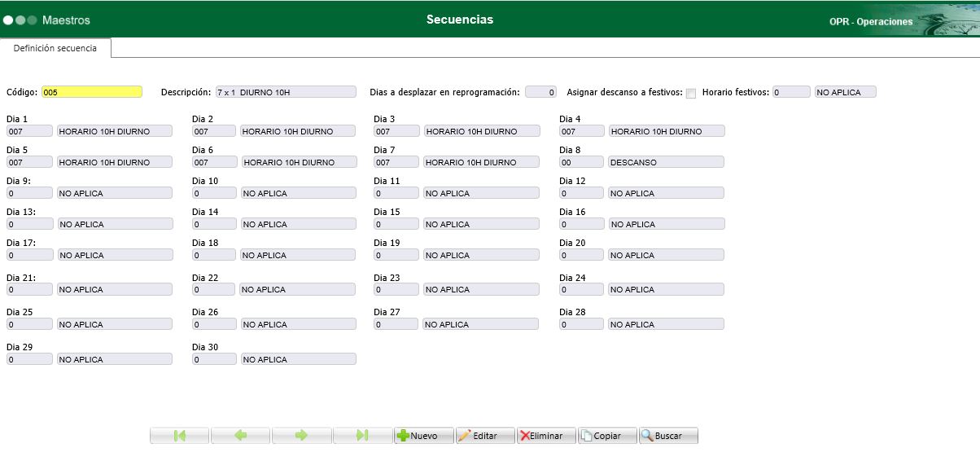The width and height of the screenshot is (980, 470).
Task: Click the Código field containing 005
Action: [x=92, y=92]
